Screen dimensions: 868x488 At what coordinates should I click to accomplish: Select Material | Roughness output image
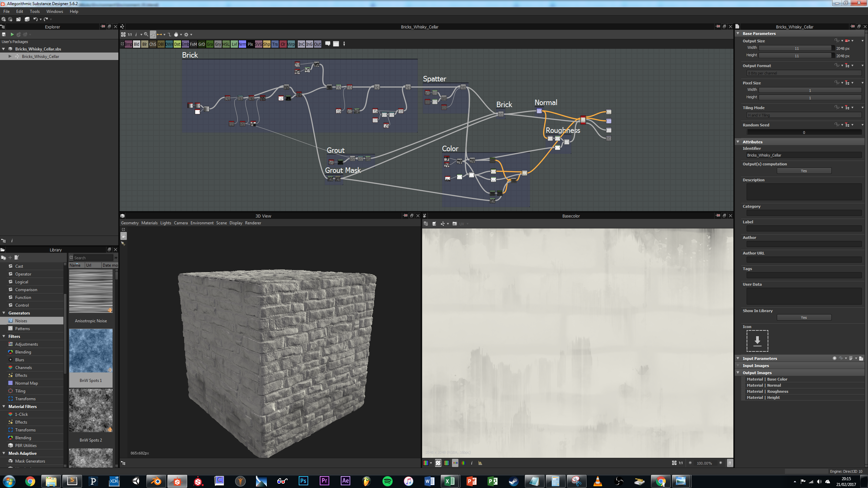767,391
